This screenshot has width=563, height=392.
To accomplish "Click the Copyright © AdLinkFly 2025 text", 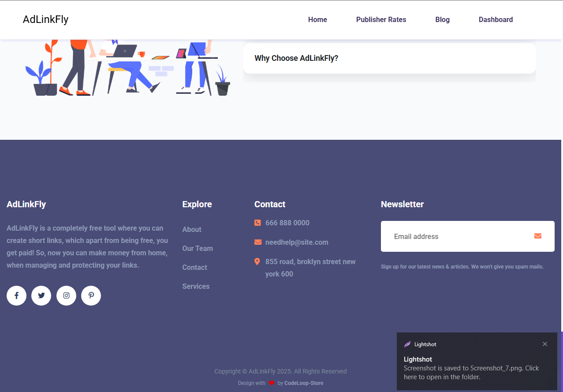I will (x=281, y=371).
